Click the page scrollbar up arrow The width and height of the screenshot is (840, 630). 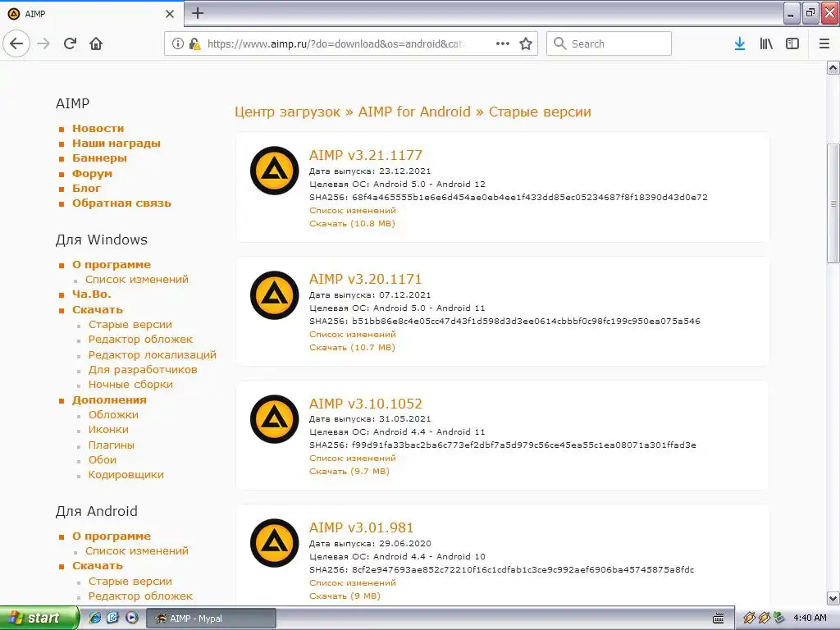pyautogui.click(x=833, y=67)
